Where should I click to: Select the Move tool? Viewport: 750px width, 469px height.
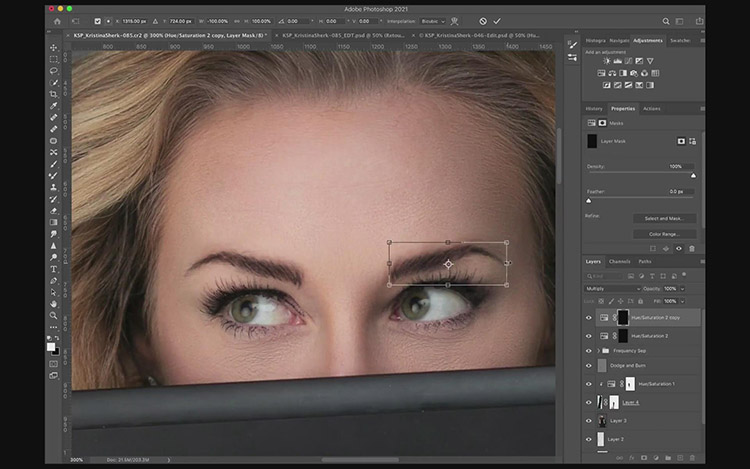click(53, 46)
